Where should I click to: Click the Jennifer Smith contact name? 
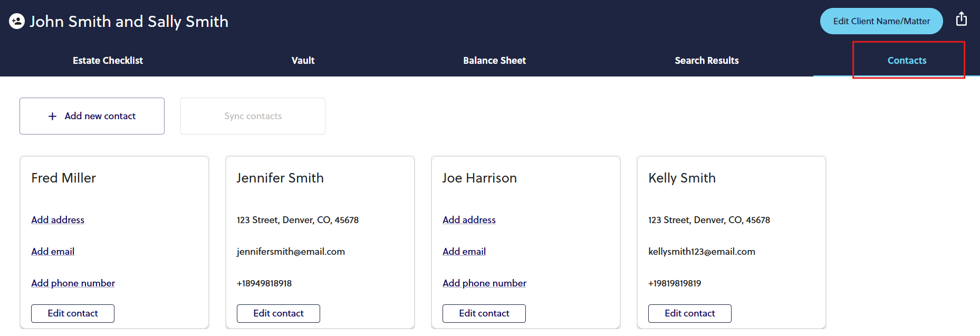[x=280, y=178]
